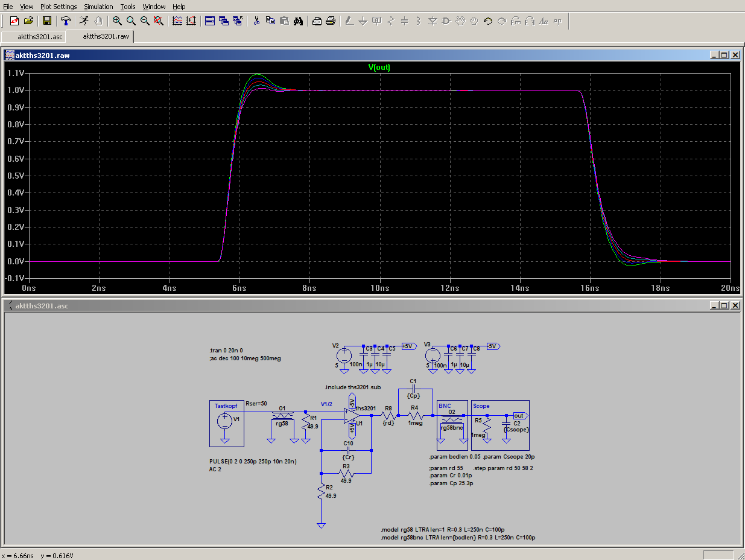The height and width of the screenshot is (560, 745).
Task: Switch to the aktths3201.asc tab
Action: 34,37
